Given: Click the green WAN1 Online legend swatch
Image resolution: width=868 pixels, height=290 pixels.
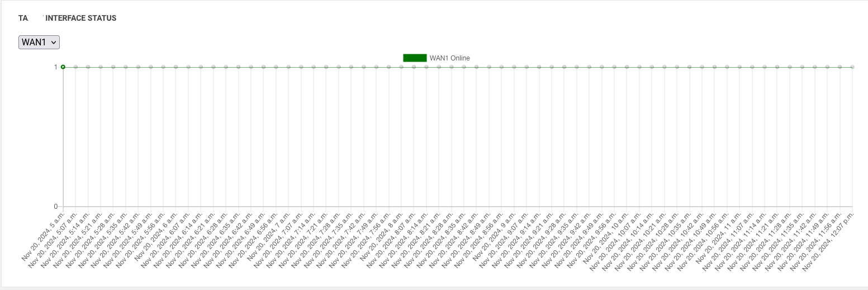Looking at the screenshot, I should point(415,58).
